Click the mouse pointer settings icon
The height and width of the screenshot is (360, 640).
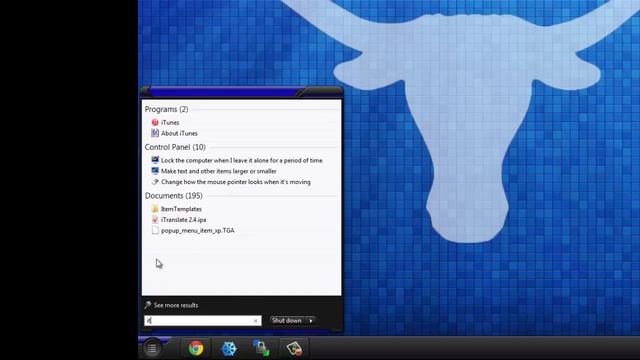coord(155,182)
